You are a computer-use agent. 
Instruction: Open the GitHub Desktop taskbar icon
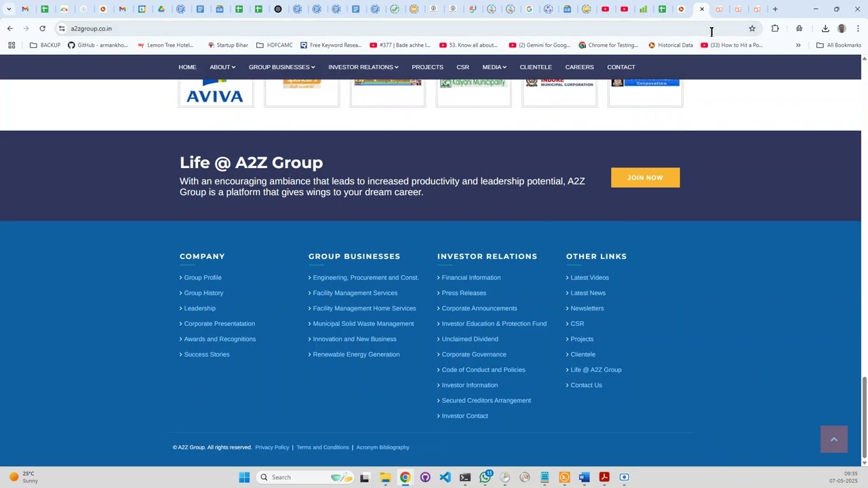[x=425, y=477]
